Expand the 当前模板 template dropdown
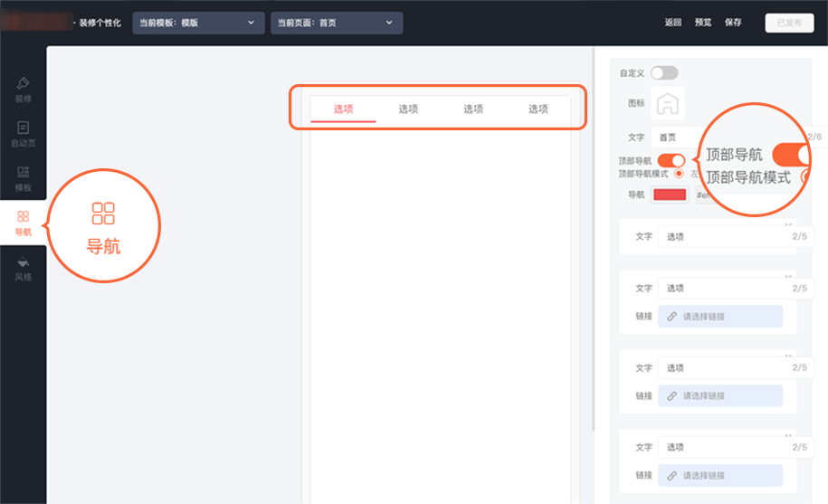828x504 pixels. [x=198, y=23]
